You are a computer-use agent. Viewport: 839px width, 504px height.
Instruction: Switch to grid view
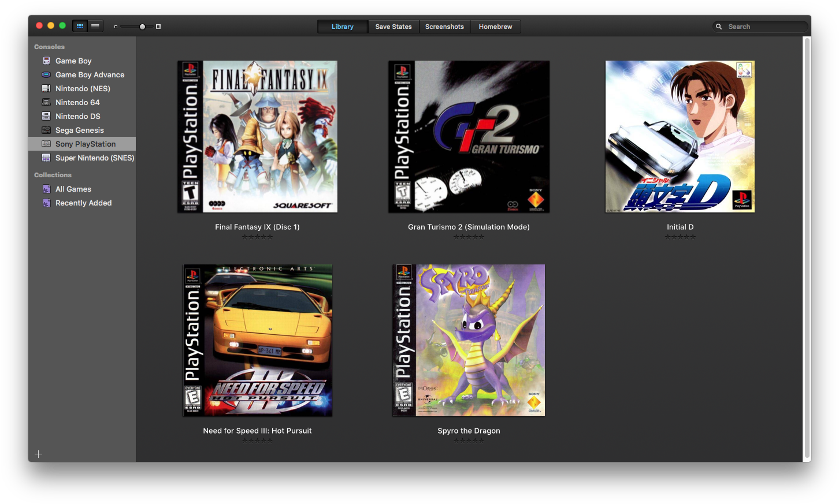click(x=80, y=26)
